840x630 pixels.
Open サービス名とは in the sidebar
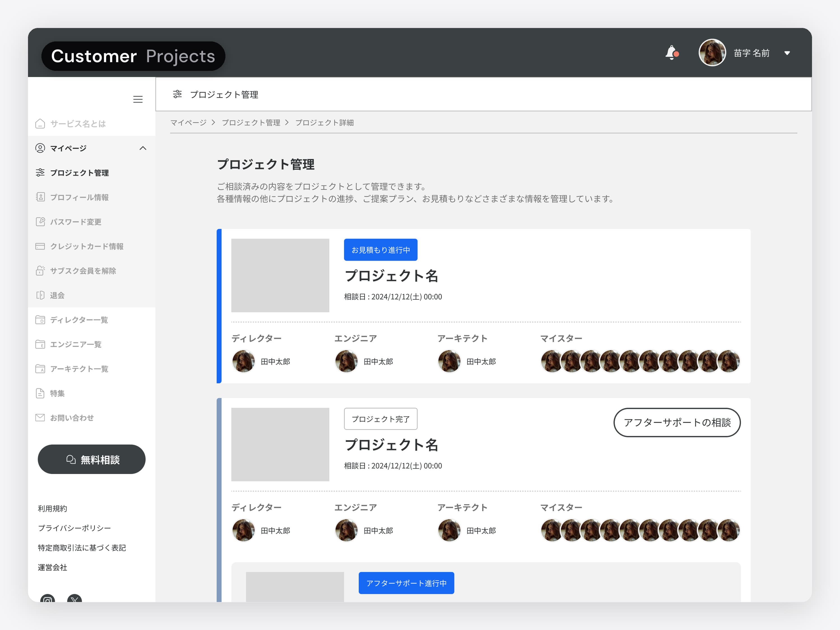92,124
